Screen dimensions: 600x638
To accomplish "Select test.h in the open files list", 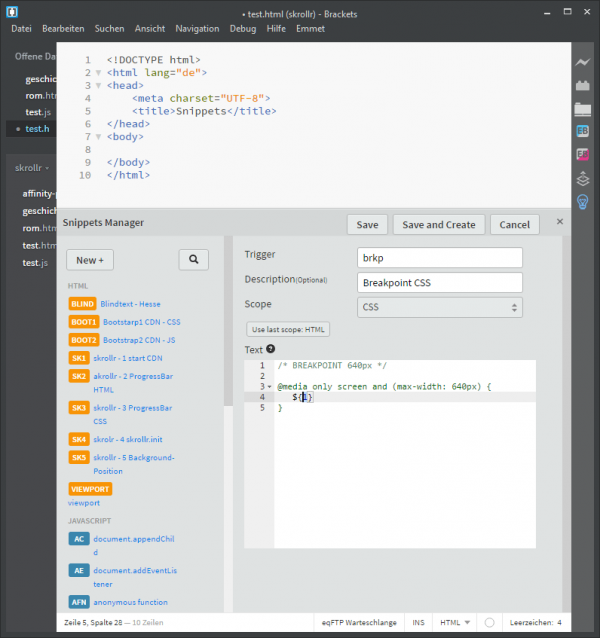I will tap(31, 129).
